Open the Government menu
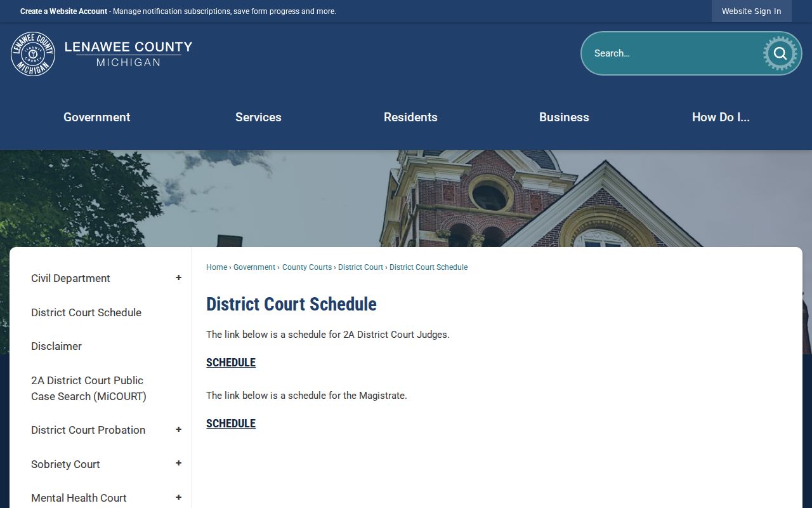 click(97, 117)
